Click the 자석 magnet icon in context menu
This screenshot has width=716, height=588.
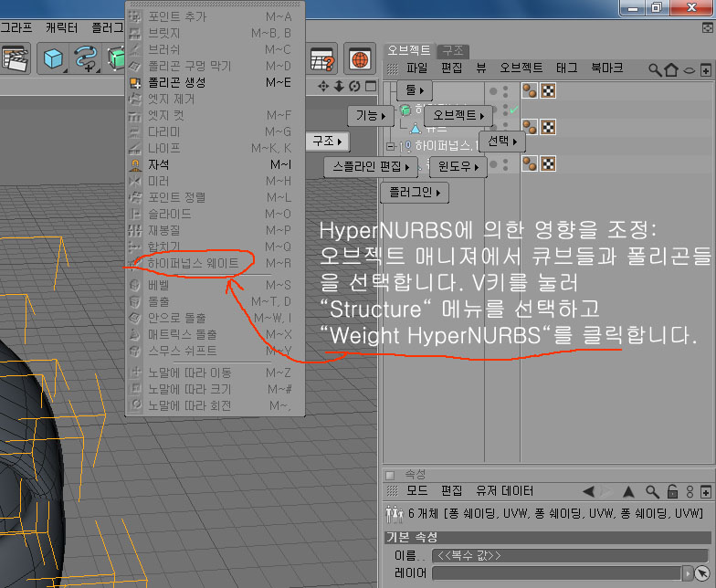pos(135,164)
